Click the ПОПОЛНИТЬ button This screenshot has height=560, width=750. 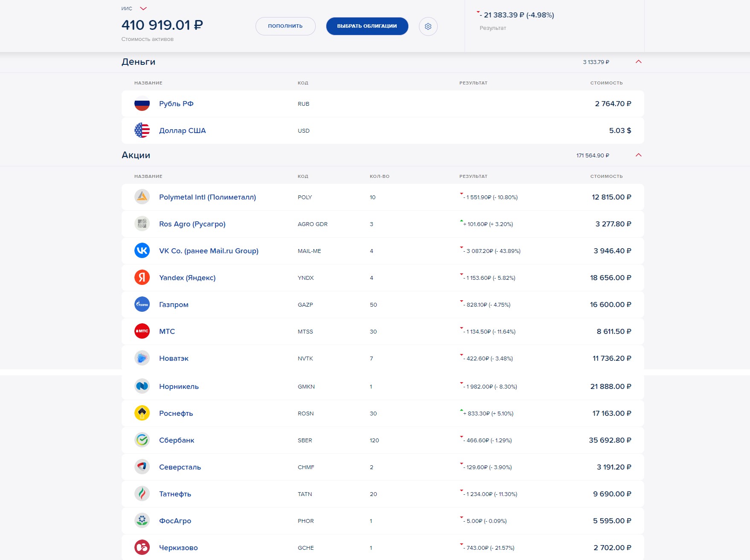click(285, 26)
